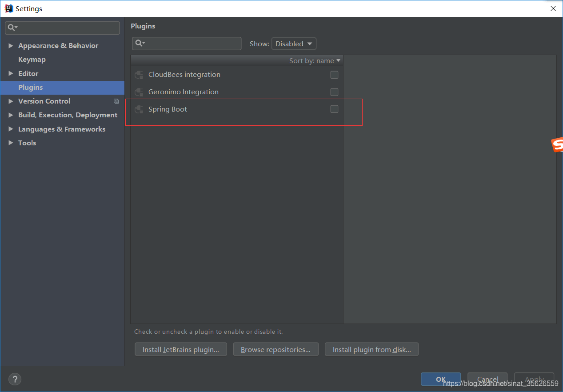This screenshot has width=563, height=392.
Task: Click the Apply button
Action: coord(534,379)
